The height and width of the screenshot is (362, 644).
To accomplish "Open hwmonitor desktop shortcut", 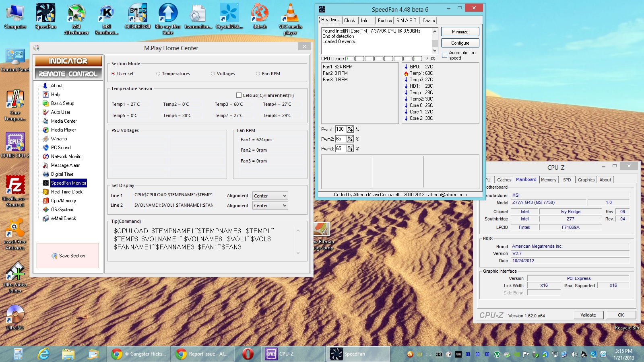I will (198, 16).
